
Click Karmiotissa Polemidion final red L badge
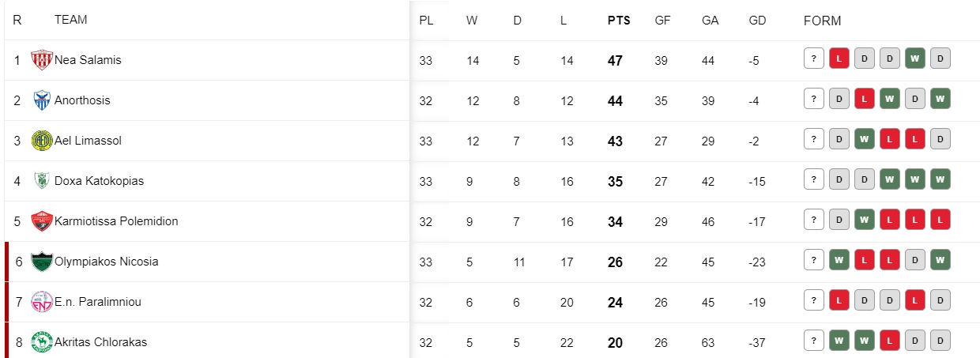(940, 220)
